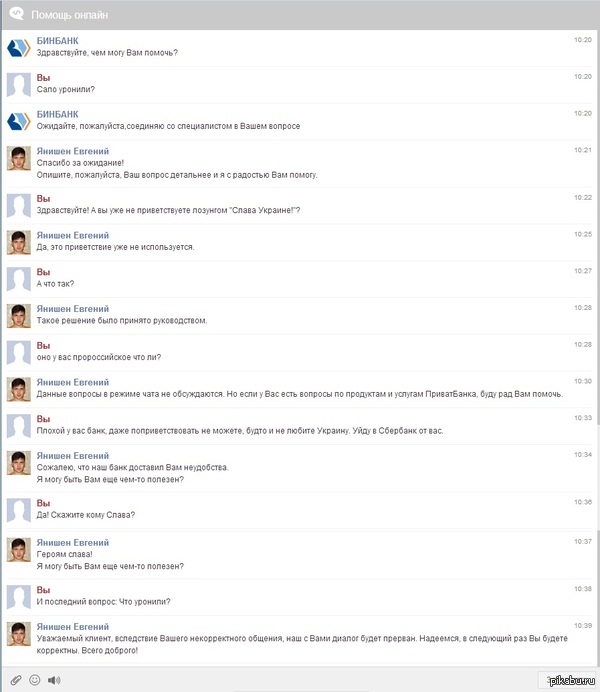
Task: Click your avatar beside 'Сало уронили?' message
Action: coord(19,85)
